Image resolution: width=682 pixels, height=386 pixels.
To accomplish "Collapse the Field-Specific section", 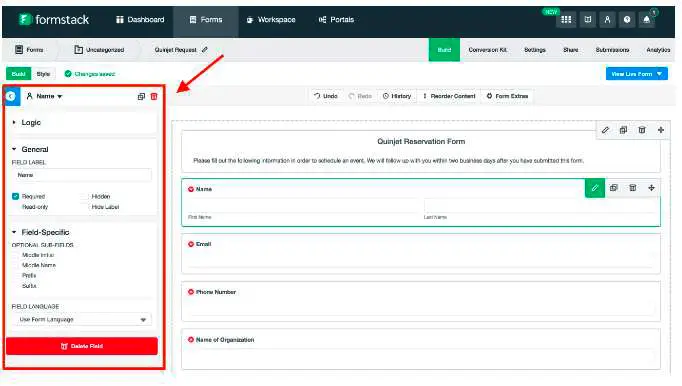I will [x=40, y=232].
